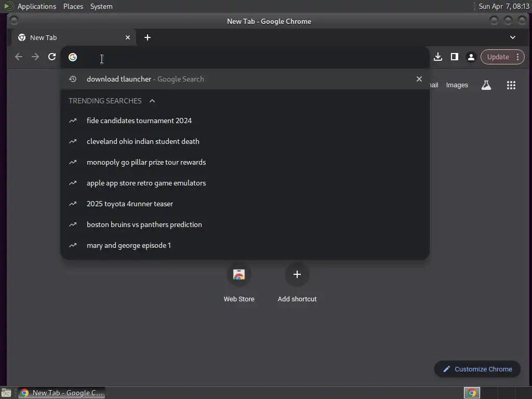
Task: Choose boston bruins vs panthers prediction
Action: [x=245, y=224]
